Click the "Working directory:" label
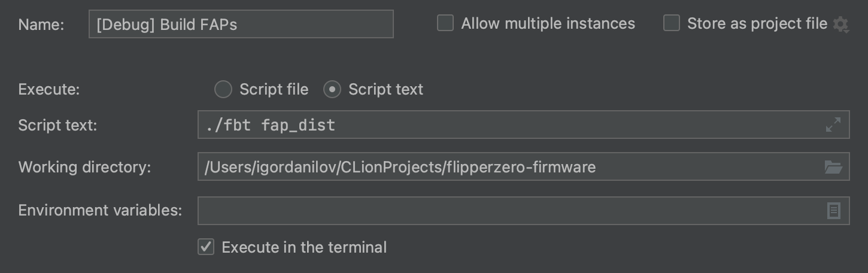The width and height of the screenshot is (868, 273). coord(84,167)
